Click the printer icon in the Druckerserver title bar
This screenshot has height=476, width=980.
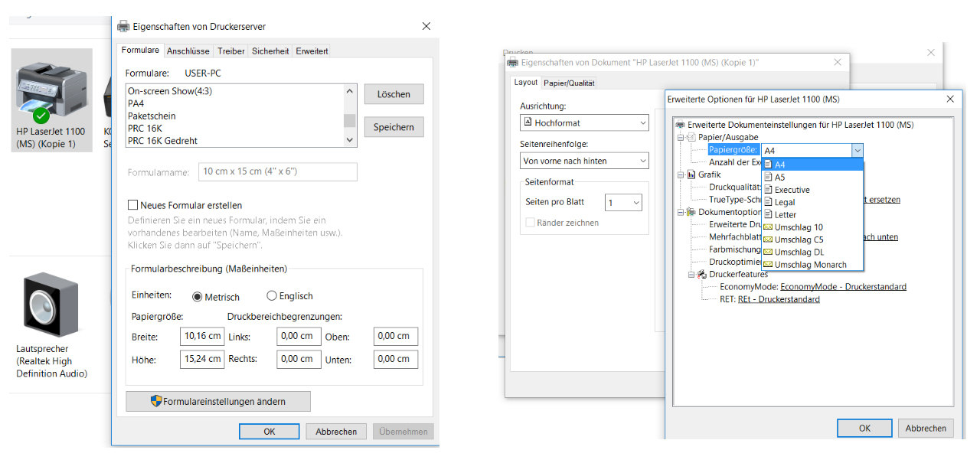123,26
